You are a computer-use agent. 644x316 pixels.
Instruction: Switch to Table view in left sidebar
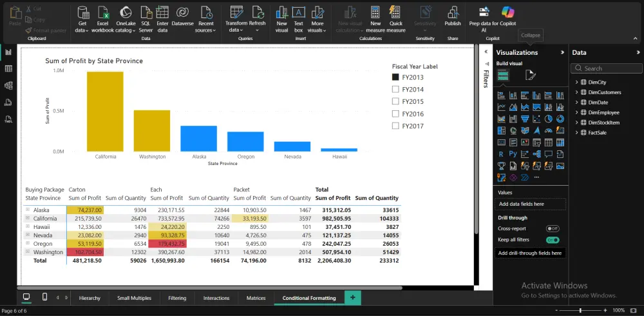click(8, 69)
